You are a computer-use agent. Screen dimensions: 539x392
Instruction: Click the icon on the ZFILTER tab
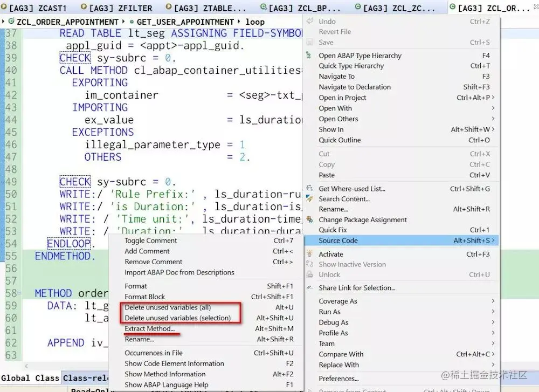click(x=84, y=7)
